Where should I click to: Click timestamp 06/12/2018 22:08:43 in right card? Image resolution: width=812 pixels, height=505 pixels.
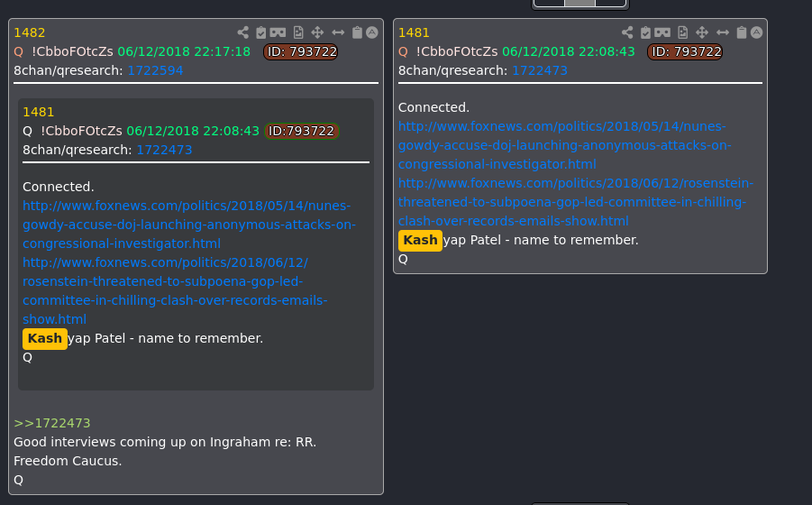tap(568, 51)
